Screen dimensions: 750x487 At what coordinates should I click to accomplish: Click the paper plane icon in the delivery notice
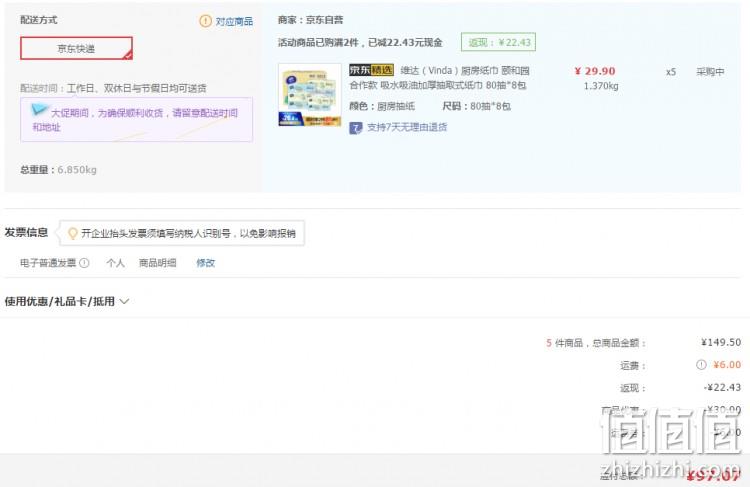(39, 110)
